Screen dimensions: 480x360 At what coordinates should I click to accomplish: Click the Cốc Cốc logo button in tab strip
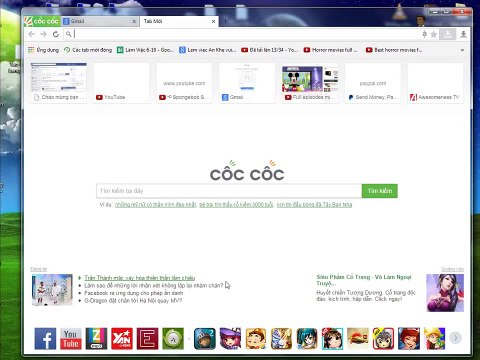tap(42, 21)
